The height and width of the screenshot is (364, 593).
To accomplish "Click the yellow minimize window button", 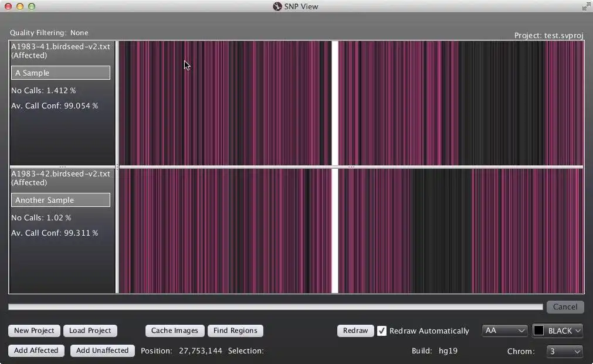I will (x=20, y=6).
